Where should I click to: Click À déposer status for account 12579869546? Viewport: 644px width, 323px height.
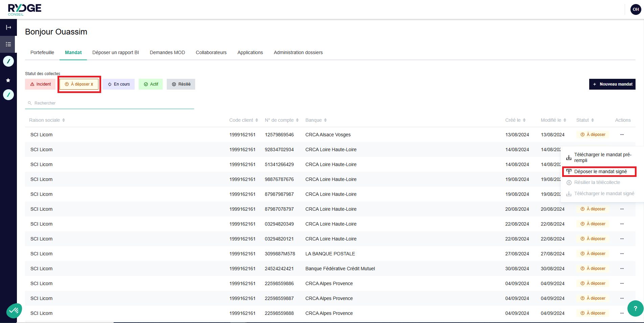593,135
